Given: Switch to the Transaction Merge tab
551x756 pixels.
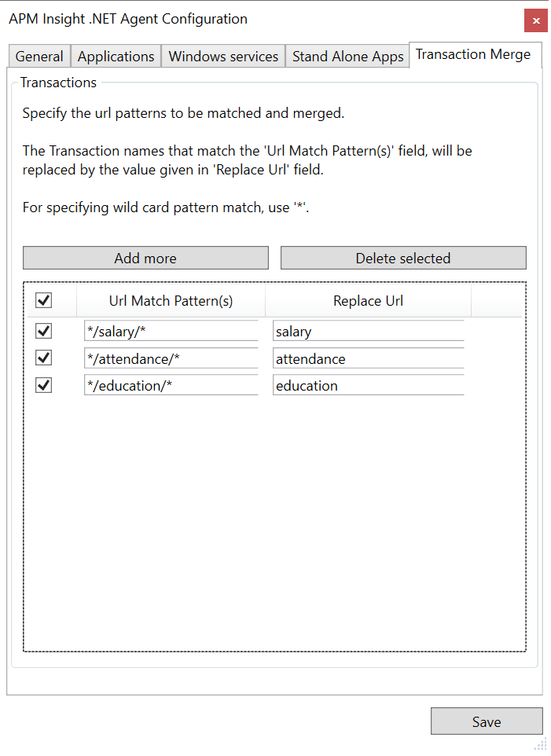Looking at the screenshot, I should 472,53.
